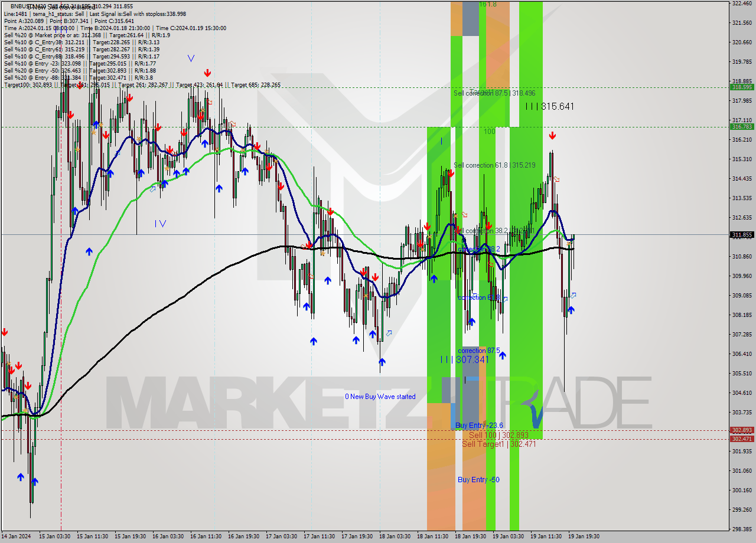Click the '0 New Buy Wave started' label

[x=380, y=397]
